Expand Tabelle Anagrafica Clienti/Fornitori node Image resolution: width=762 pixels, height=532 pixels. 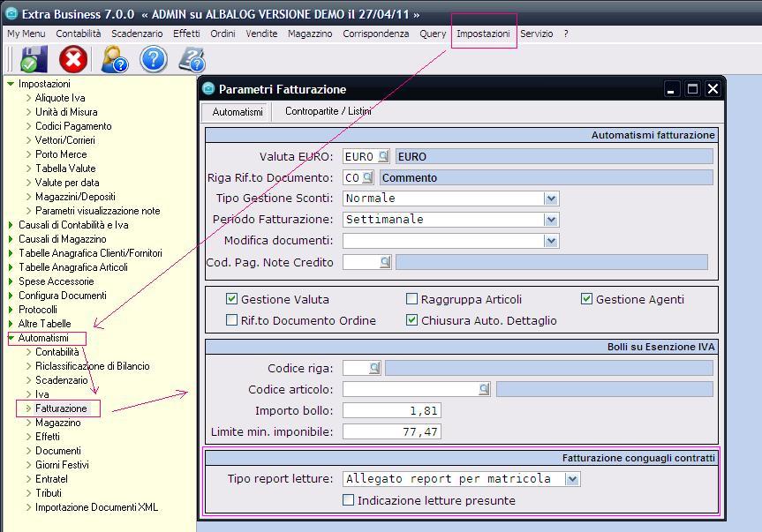11,253
